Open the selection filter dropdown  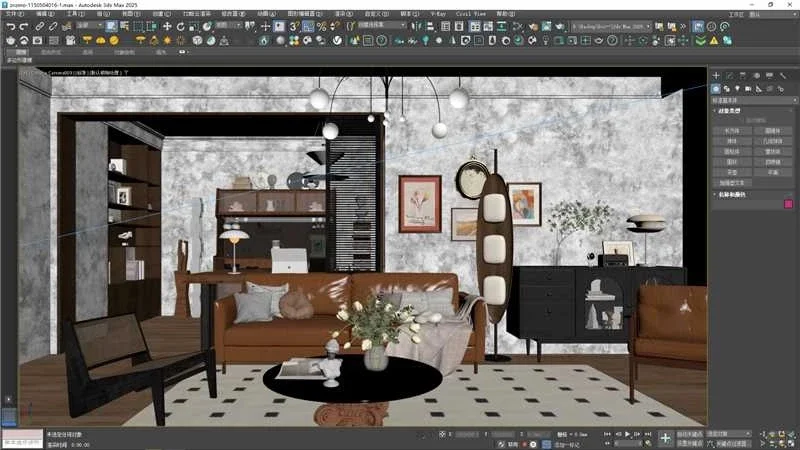tap(89, 26)
